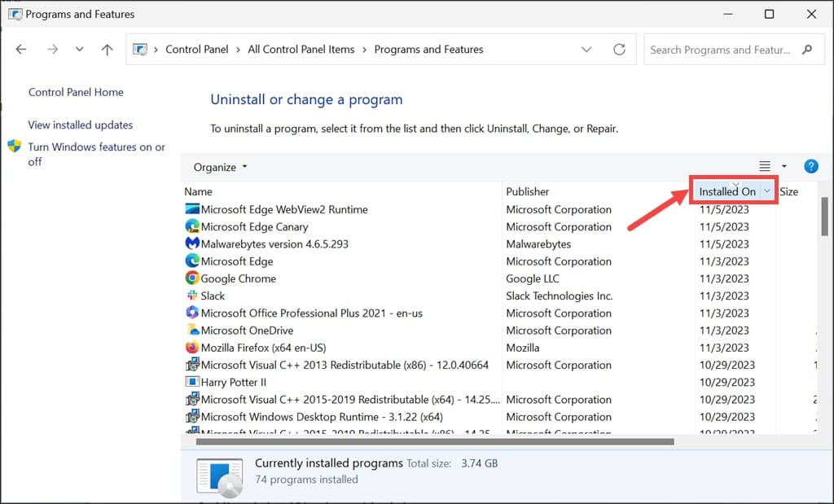Click the Mozilla Firefox program icon
Screen dimensions: 834x504
point(192,347)
